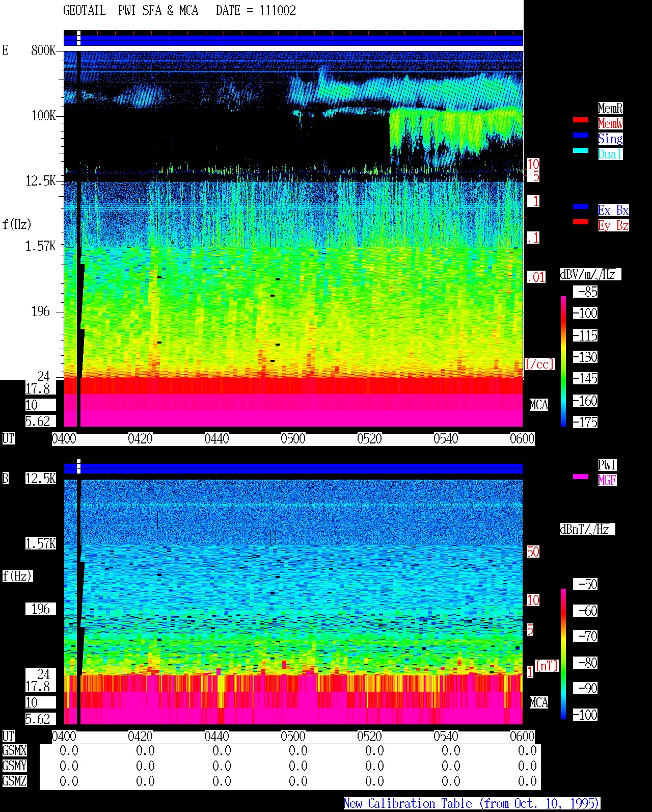Image resolution: width=652 pixels, height=812 pixels.
Task: Click the white marker on the E panel mode bar
Action: tap(78, 38)
